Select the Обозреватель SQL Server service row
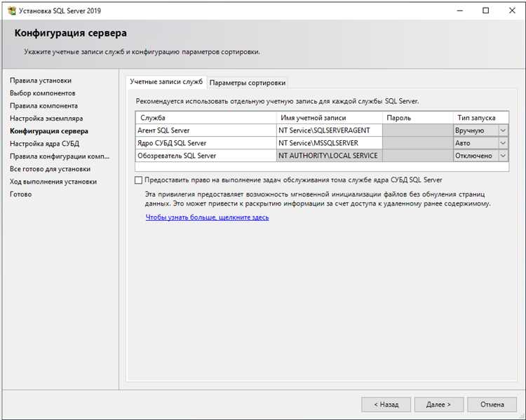 coord(206,156)
